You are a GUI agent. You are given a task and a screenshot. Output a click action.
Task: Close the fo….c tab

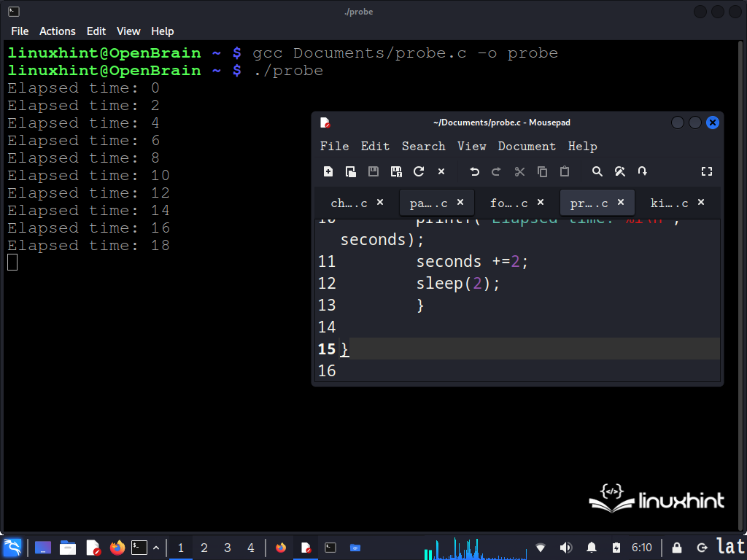point(541,203)
